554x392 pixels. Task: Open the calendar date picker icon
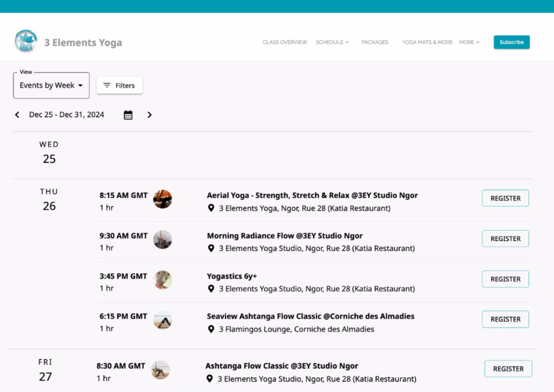[128, 115]
